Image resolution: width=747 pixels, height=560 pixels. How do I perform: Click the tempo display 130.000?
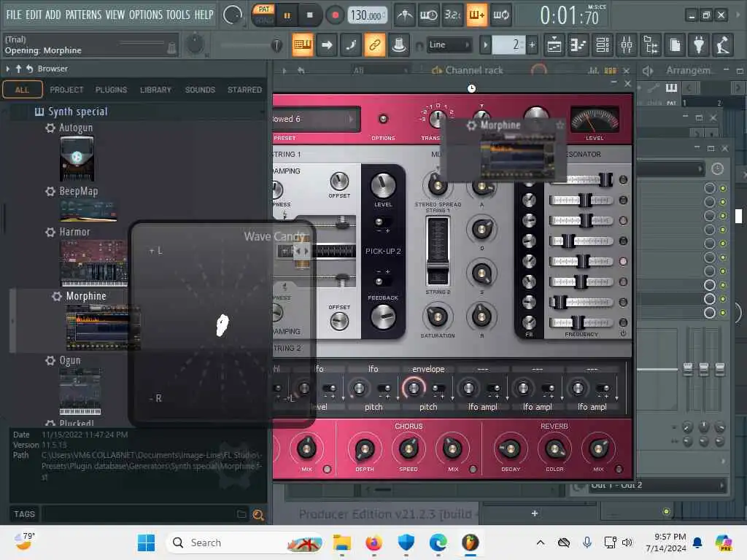[x=366, y=15]
